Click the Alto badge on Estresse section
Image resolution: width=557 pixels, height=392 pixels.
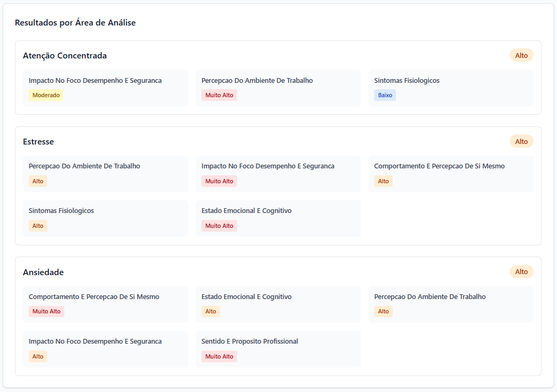point(521,141)
